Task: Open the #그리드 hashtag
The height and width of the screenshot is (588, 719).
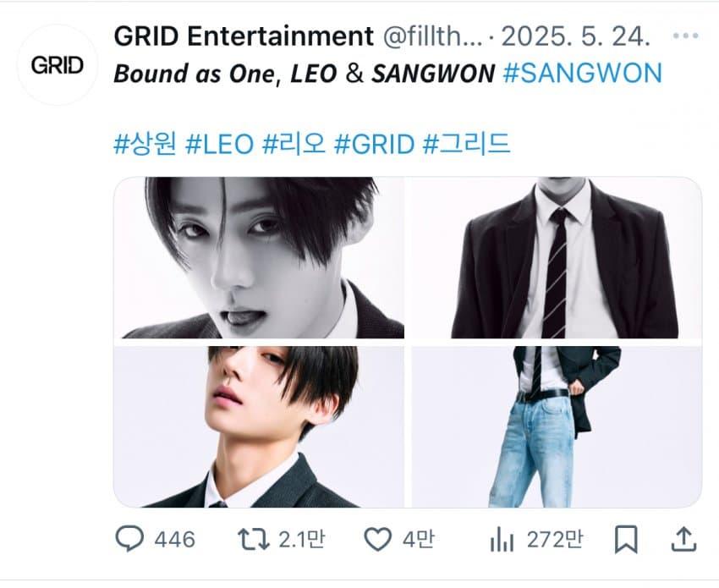Action: pyautogui.click(x=466, y=144)
